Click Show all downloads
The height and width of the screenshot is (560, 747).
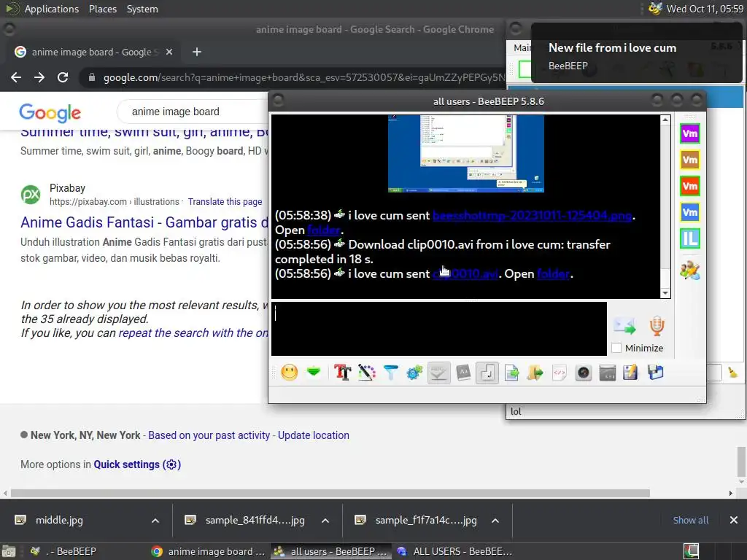pyautogui.click(x=690, y=520)
